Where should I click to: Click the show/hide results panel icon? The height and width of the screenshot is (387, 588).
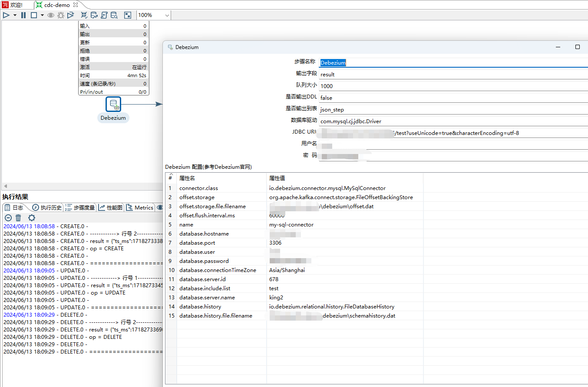click(127, 15)
